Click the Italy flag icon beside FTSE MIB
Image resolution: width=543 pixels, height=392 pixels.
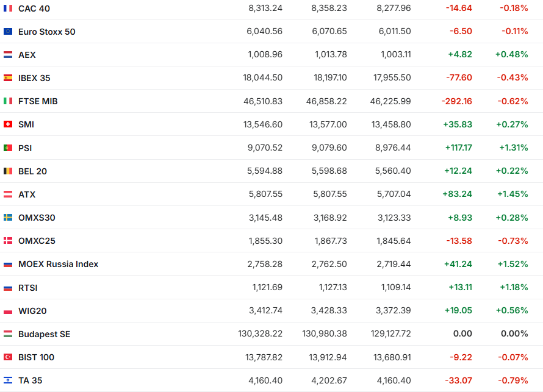[8, 101]
